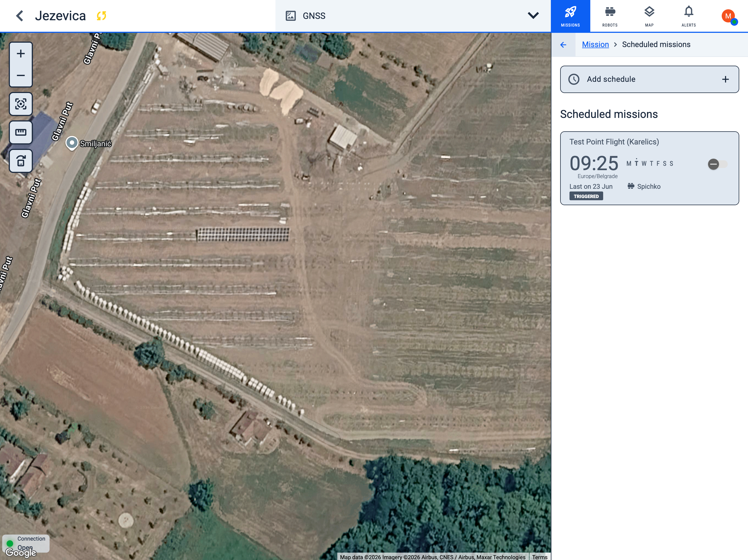Click the yellow sync icon beside Jezevica
Image resolution: width=748 pixels, height=560 pixels.
tap(102, 16)
